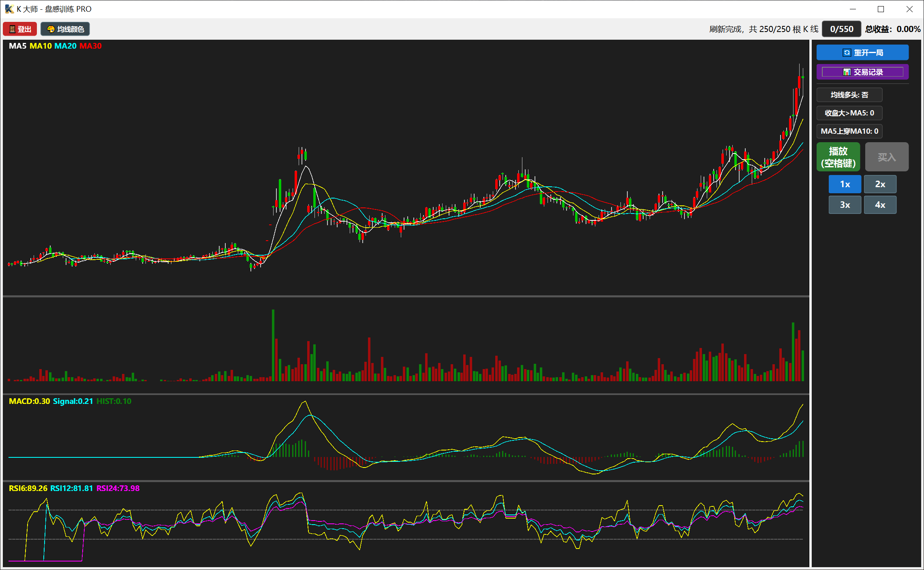This screenshot has height=570, width=924.
Task: Click the 重开一局 restart button
Action: point(862,53)
